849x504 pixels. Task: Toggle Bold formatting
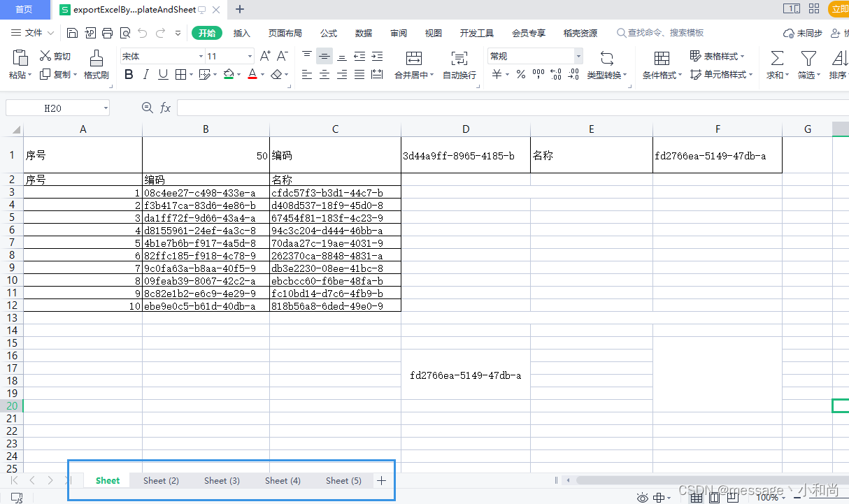129,75
